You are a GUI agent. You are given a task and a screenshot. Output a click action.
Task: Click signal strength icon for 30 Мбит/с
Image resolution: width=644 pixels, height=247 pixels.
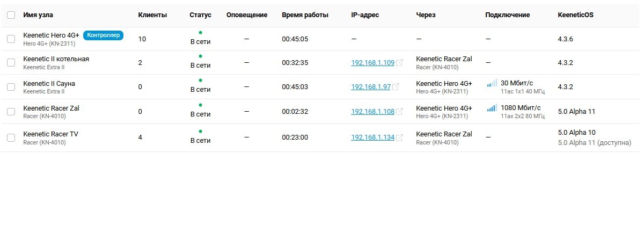(492, 83)
